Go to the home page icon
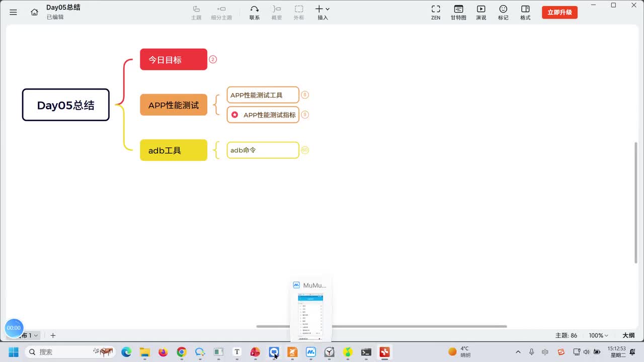 coord(34,12)
